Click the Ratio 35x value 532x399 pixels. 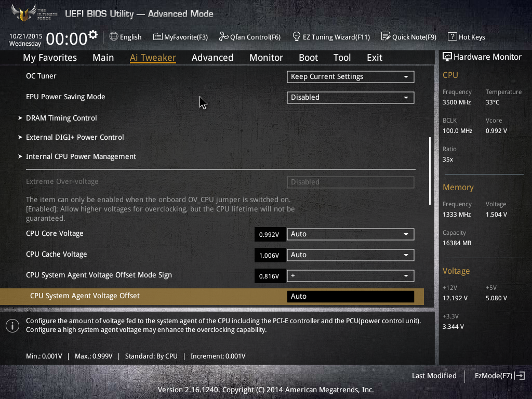point(447,159)
